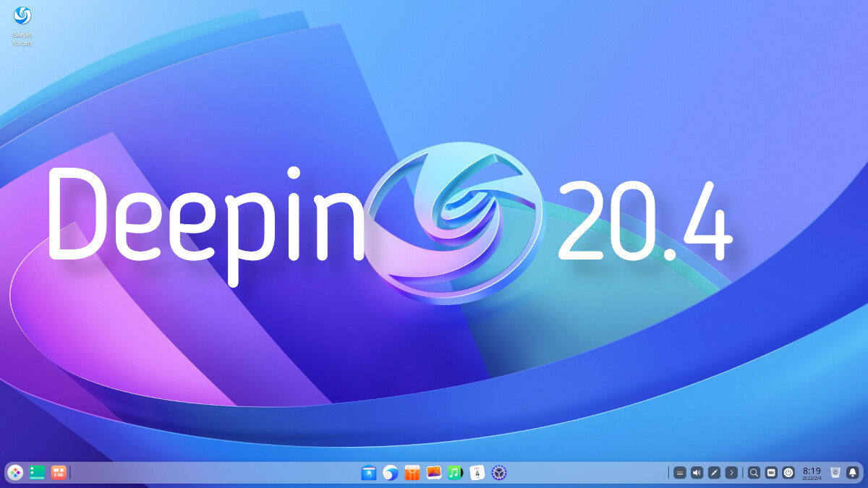
Task: Click the pen-shaped tray icon
Action: click(x=714, y=473)
